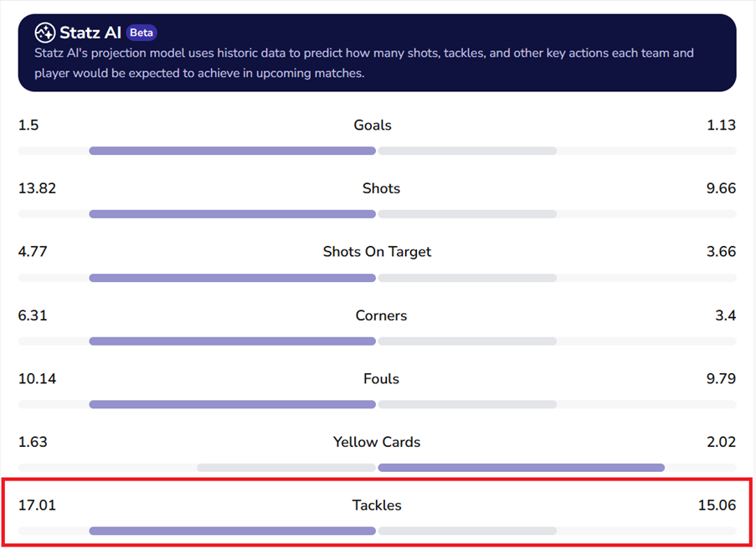Click the Tackles purple progress bar
Image resolution: width=756 pixels, height=549 pixels.
pos(232,531)
